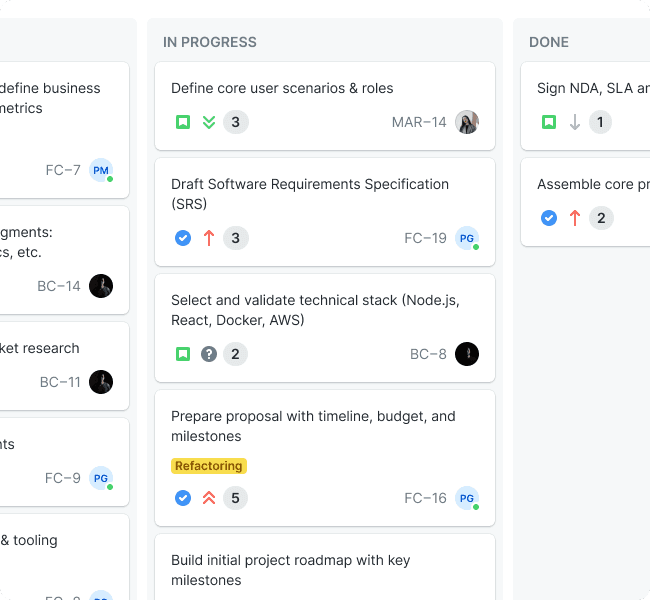Select the IN PROGRESS column header
This screenshot has height=600, width=650.
click(210, 42)
